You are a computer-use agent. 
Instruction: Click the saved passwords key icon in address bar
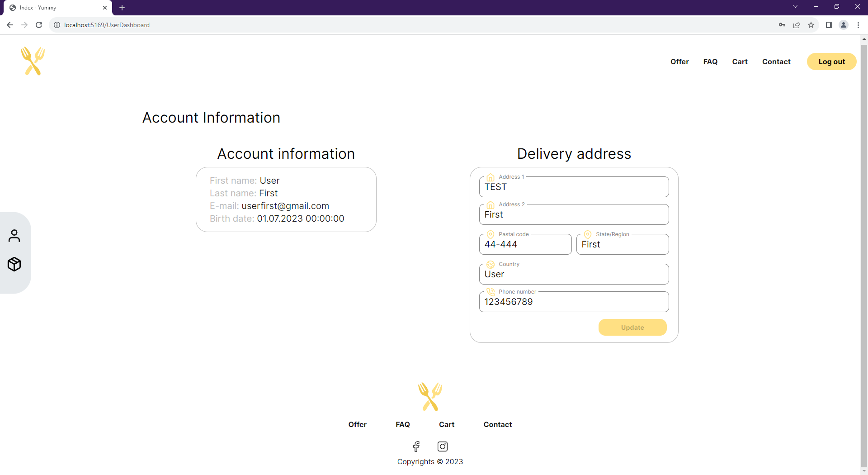click(782, 25)
